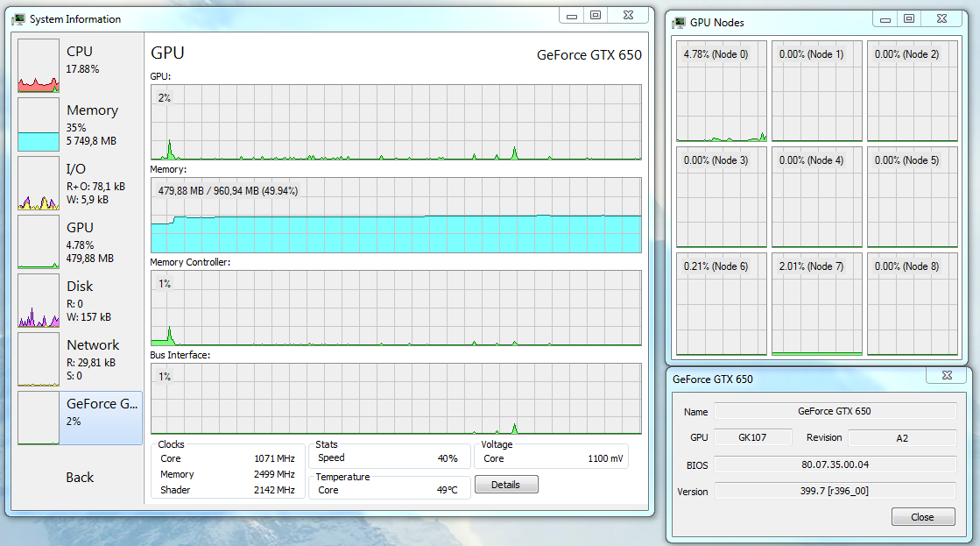This screenshot has width=980, height=546.
Task: Open the Network section in sidebar
Action: point(80,359)
